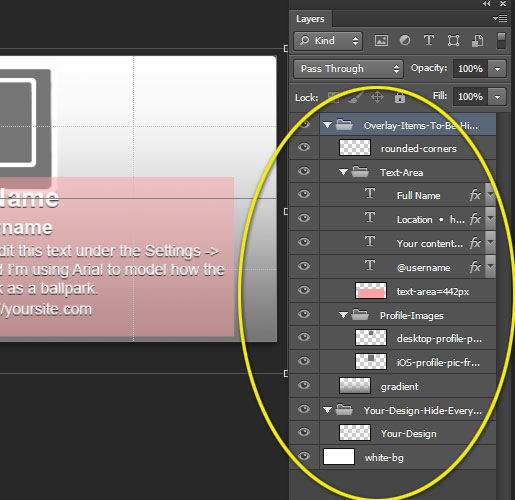The image size is (515, 500).
Task: Filter for smart objects icon
Action: (477, 41)
